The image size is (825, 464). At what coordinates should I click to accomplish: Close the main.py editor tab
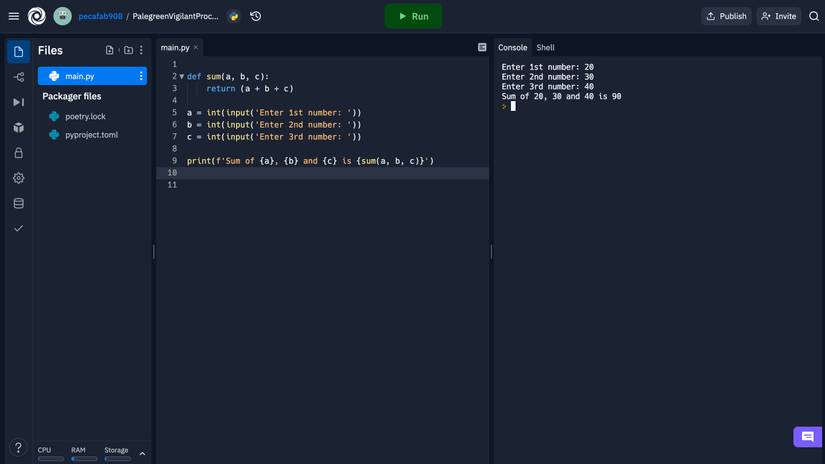point(196,47)
